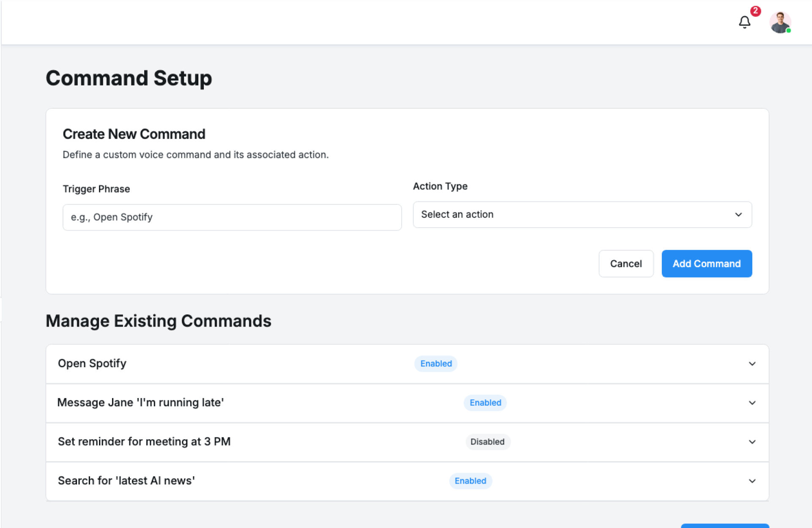
Task: Click the Disabled badge on Set reminder
Action: [487, 442]
